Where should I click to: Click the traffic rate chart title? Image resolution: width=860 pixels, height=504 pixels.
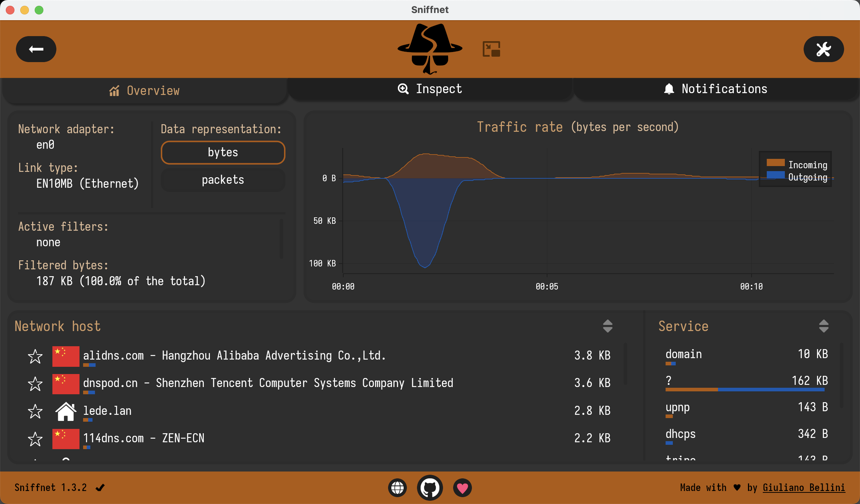tap(578, 127)
